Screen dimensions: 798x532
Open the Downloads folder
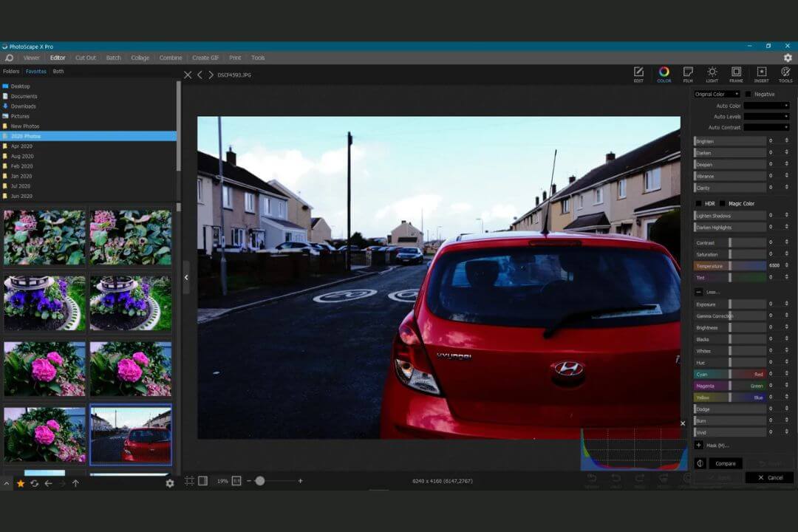(x=24, y=106)
